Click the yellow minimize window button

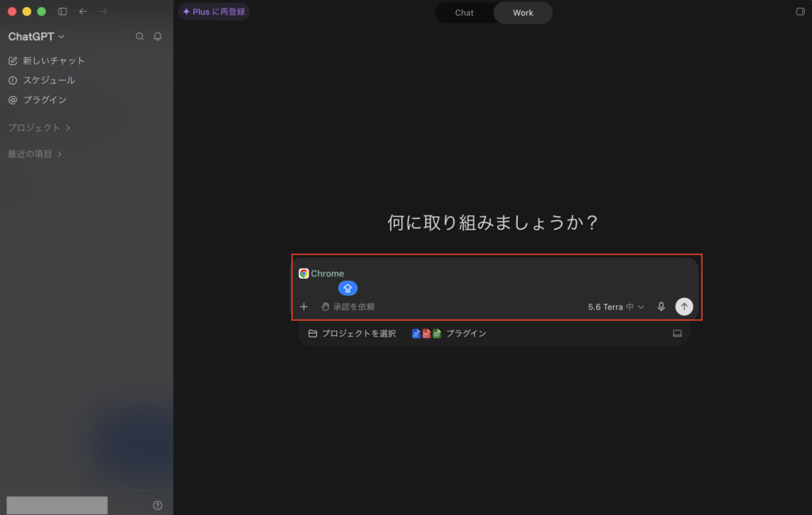(27, 11)
